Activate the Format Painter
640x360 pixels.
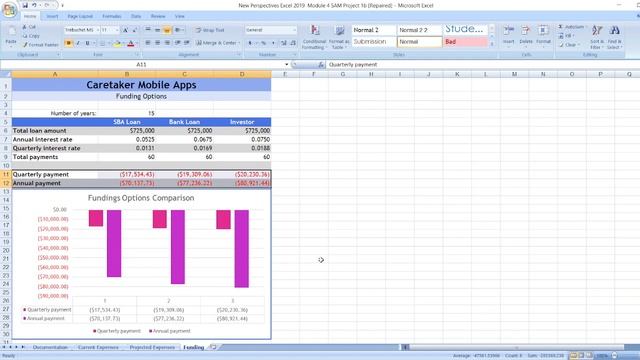pyautogui.click(x=41, y=45)
